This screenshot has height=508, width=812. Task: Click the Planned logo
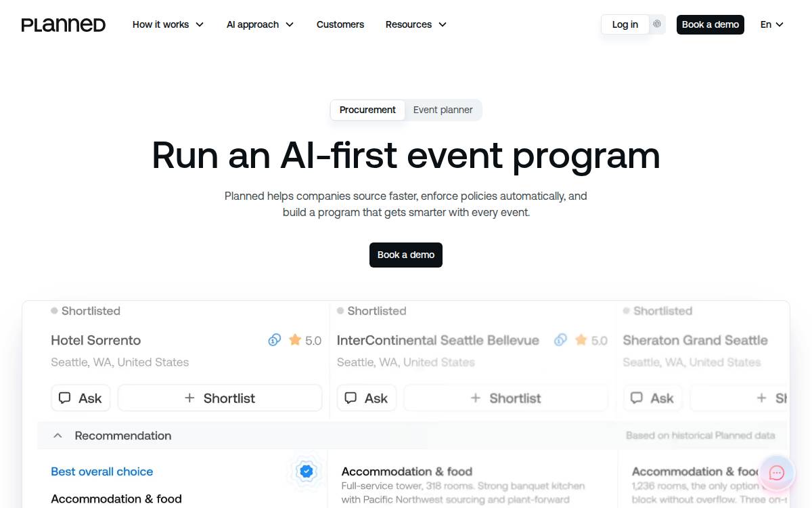point(64,25)
